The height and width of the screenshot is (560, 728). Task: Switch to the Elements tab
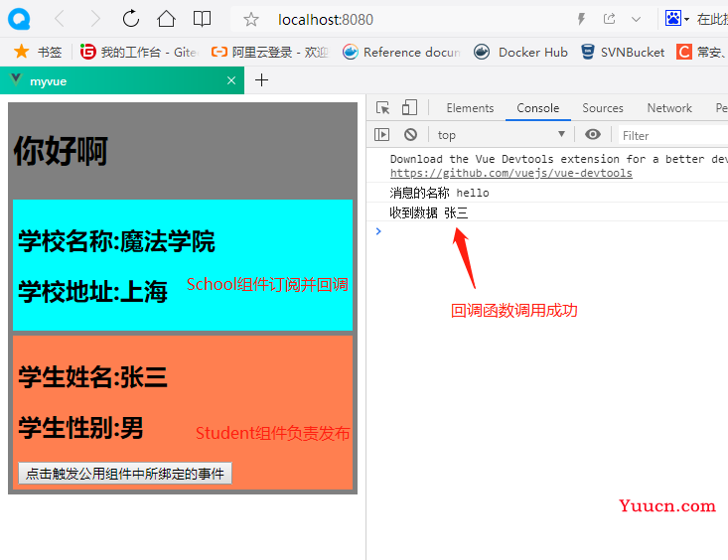point(470,107)
